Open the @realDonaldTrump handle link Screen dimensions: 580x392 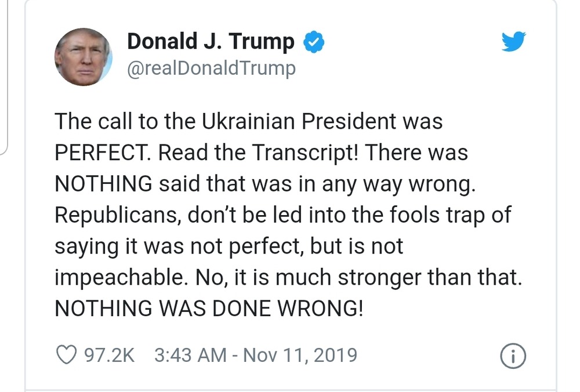pyautogui.click(x=211, y=68)
